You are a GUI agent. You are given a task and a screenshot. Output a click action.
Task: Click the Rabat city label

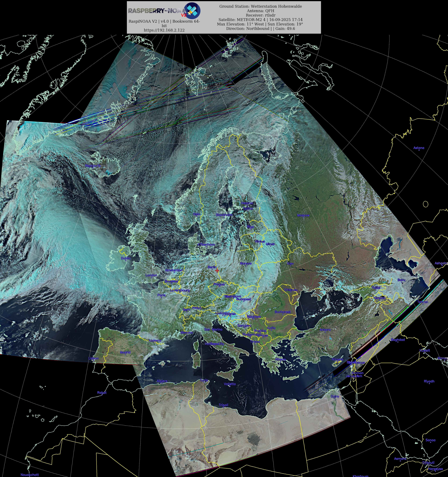point(102,393)
